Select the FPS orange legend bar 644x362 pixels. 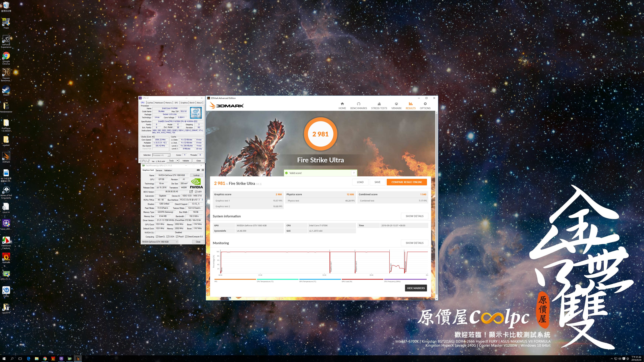[235, 279]
